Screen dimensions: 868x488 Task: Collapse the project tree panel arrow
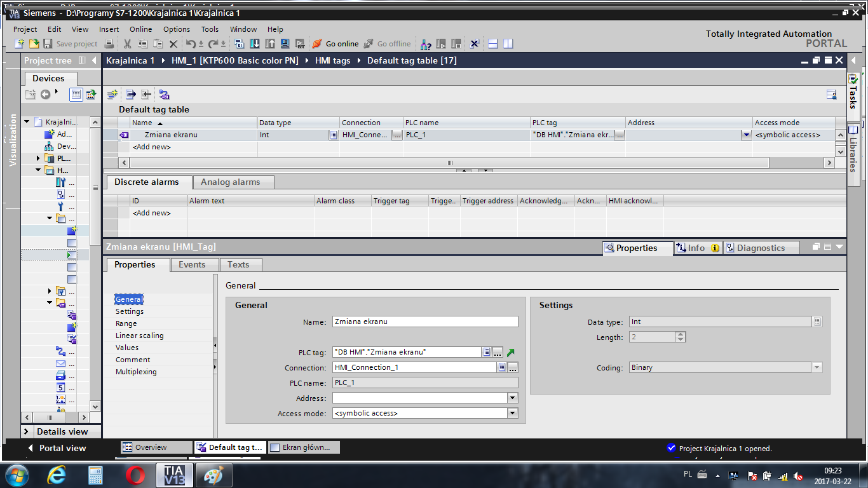coord(95,60)
